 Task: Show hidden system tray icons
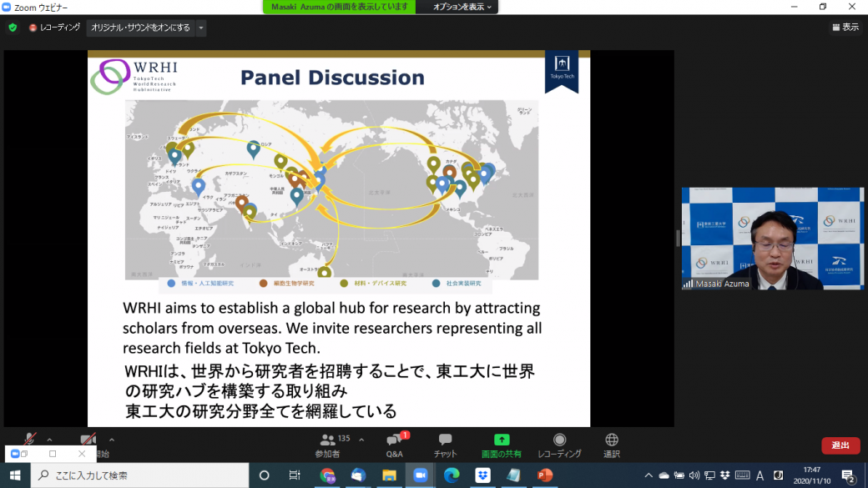pyautogui.click(x=648, y=475)
